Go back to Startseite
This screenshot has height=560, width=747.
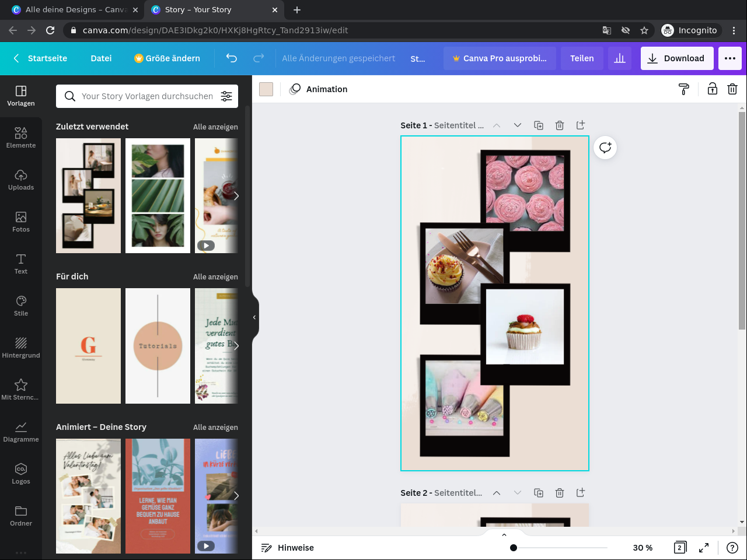40,58
